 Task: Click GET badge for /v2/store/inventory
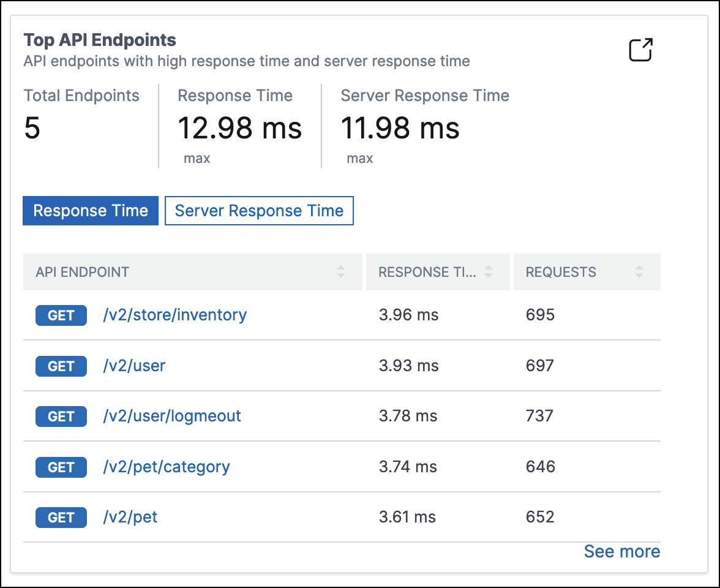(x=61, y=315)
